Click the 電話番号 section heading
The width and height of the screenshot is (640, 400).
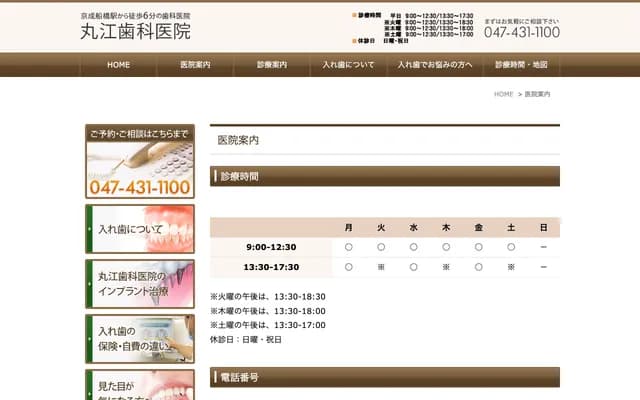coord(239,377)
